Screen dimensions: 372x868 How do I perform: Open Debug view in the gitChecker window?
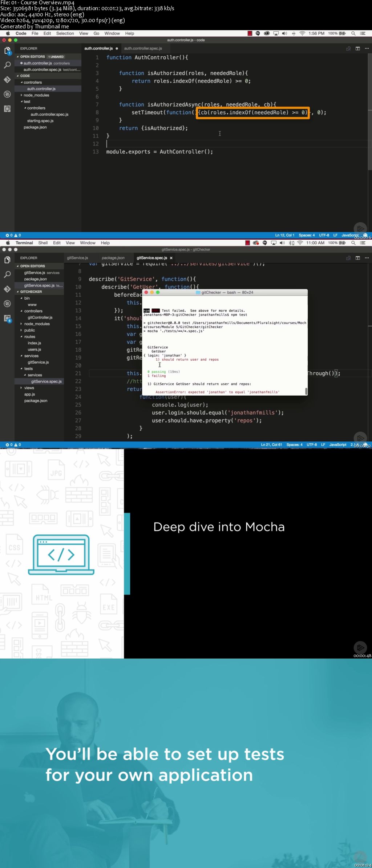click(x=7, y=303)
